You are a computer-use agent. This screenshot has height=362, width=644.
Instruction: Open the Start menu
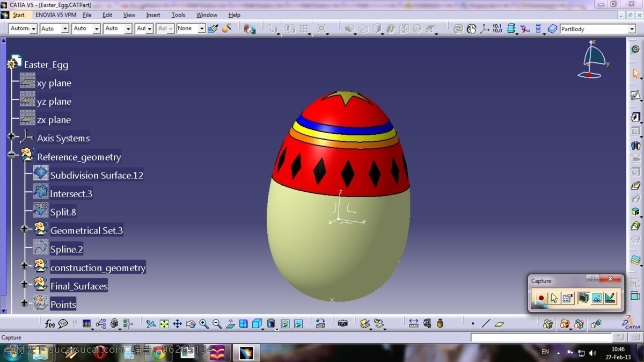18,15
